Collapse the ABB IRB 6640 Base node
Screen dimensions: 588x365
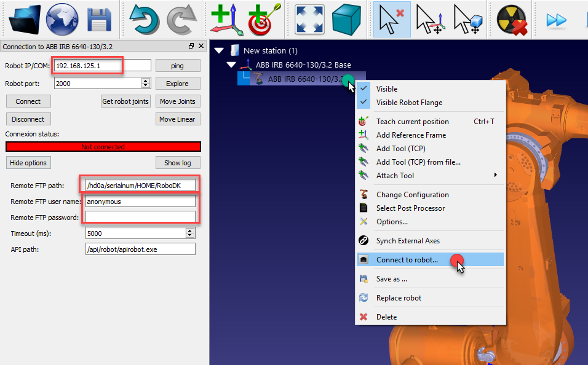click(x=231, y=65)
